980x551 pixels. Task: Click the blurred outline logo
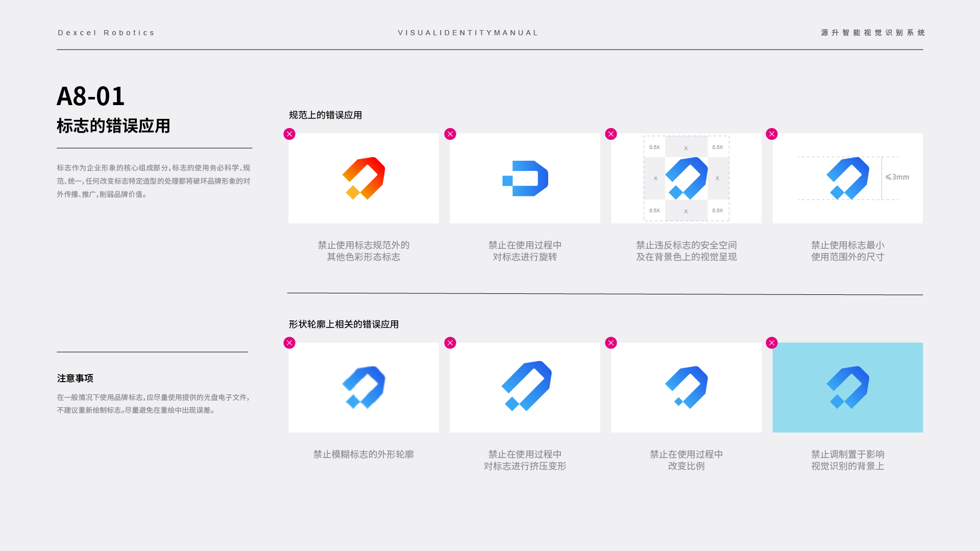(x=363, y=387)
